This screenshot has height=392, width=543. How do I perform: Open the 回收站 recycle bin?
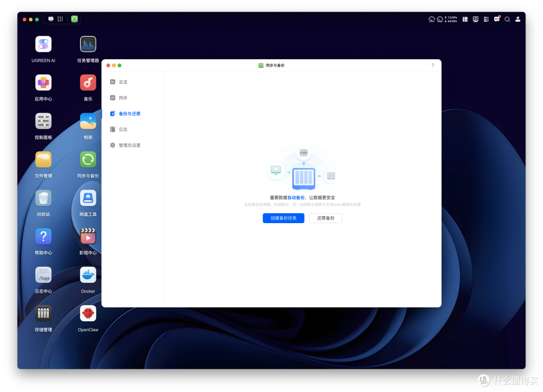point(43,198)
